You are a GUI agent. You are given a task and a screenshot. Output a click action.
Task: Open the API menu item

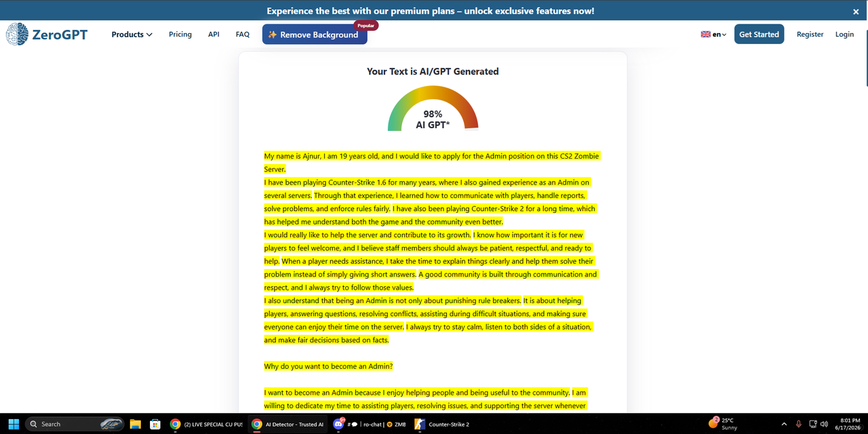coord(214,34)
